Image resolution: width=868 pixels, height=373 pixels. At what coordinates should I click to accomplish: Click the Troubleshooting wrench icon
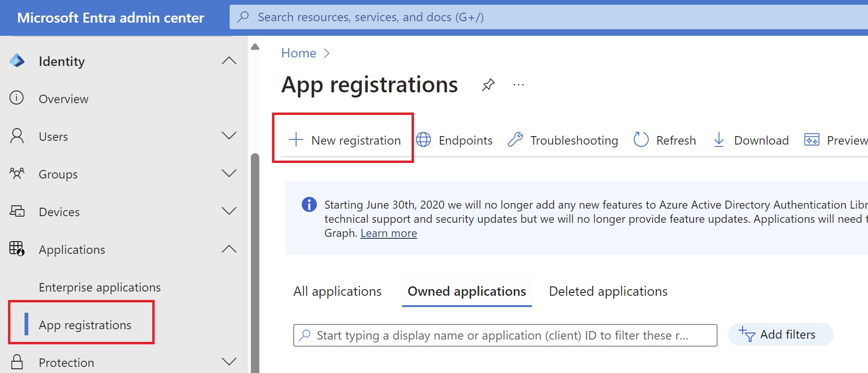pos(515,139)
